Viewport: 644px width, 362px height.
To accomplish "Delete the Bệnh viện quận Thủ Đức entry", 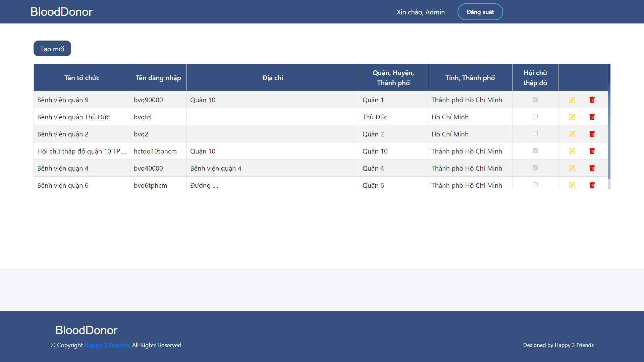I will tap(592, 117).
